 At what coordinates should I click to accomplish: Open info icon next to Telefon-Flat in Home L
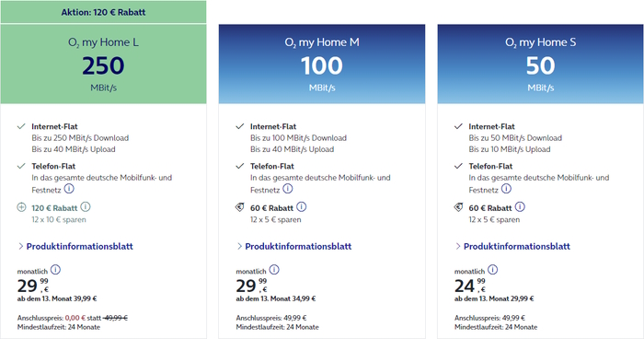click(69, 189)
